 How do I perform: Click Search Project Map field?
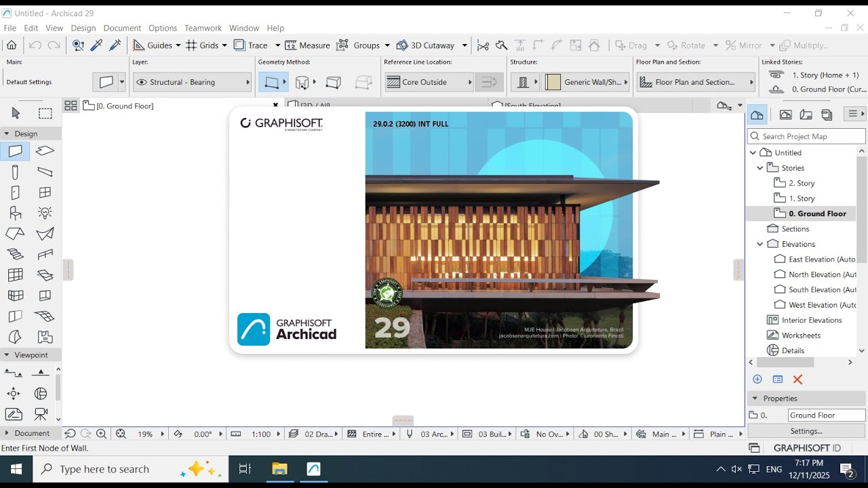pyautogui.click(x=806, y=136)
